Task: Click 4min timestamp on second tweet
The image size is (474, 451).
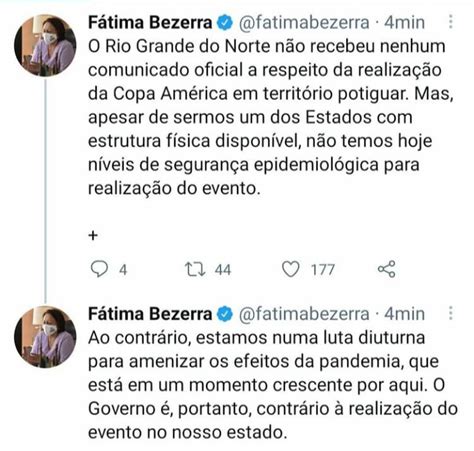Action: pyautogui.click(x=404, y=314)
